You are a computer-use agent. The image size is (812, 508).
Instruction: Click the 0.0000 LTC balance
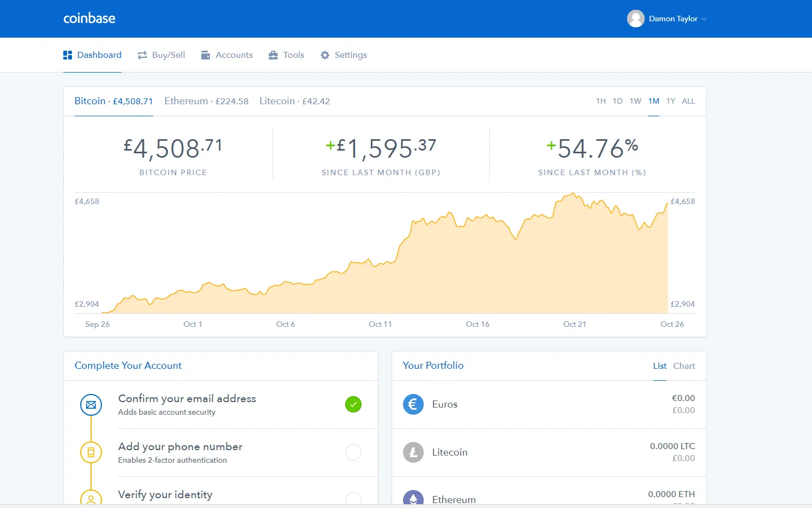tap(672, 446)
